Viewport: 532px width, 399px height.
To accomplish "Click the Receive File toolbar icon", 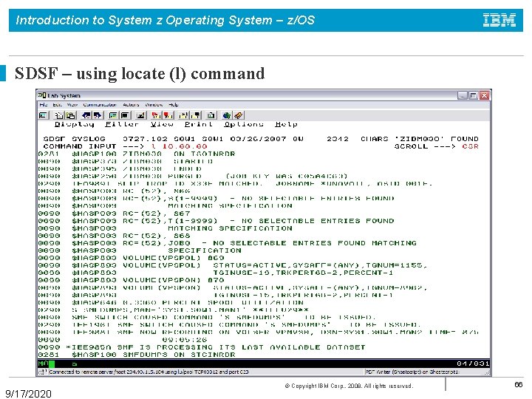I will click(x=98, y=115).
